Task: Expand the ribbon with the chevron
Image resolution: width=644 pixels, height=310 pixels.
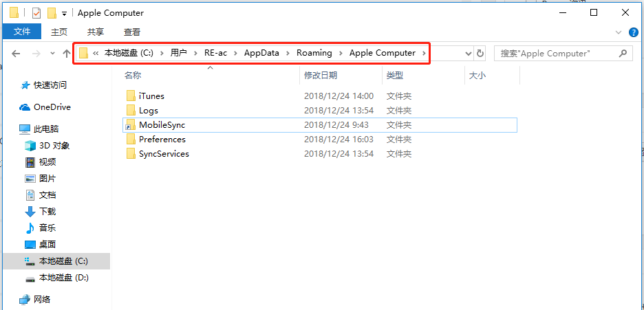Action: pos(619,32)
